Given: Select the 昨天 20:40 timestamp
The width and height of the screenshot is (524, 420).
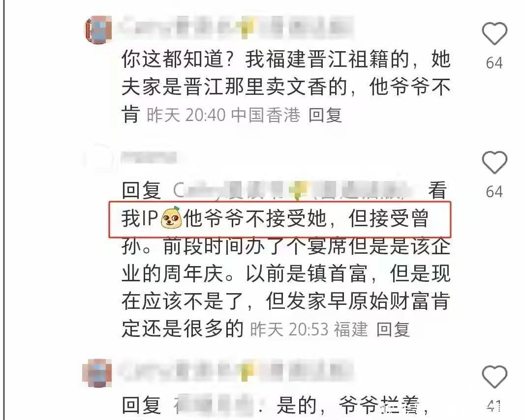Looking at the screenshot, I should click(x=186, y=115).
